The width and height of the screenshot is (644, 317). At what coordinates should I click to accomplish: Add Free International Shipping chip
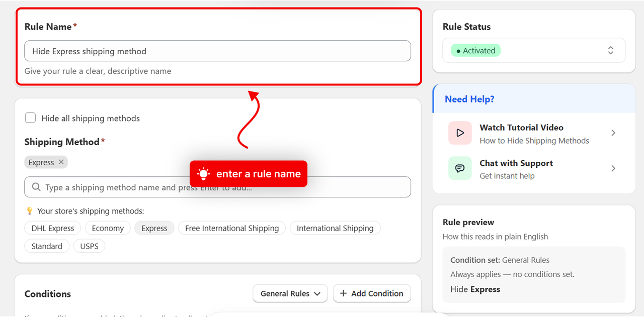click(232, 228)
